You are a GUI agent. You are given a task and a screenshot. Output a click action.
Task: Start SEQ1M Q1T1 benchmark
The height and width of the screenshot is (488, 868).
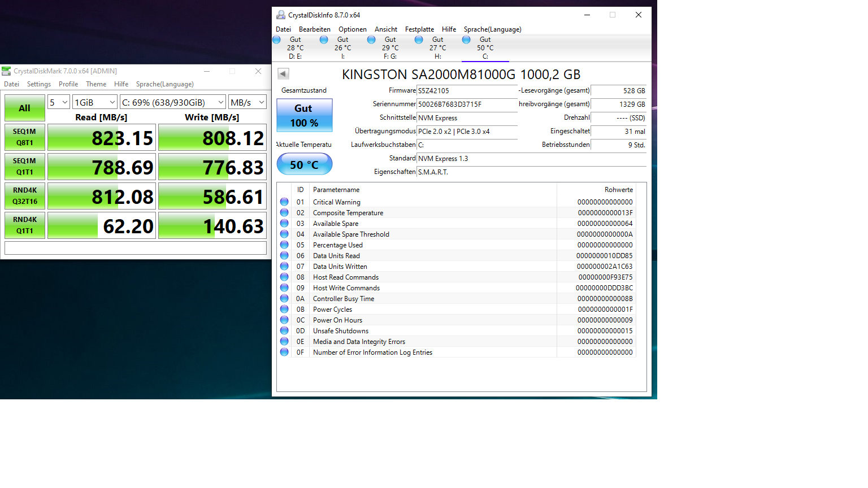click(25, 167)
